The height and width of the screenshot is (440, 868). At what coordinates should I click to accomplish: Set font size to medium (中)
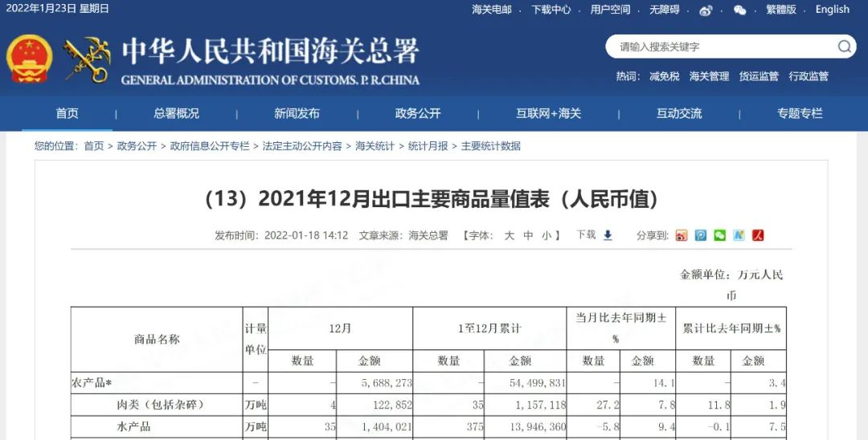click(x=528, y=235)
